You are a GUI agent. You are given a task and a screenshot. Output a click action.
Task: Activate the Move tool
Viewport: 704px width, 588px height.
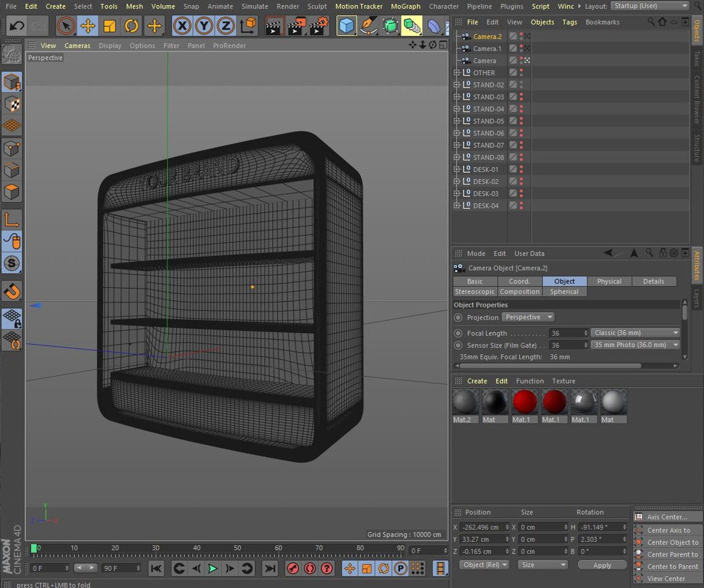(88, 26)
